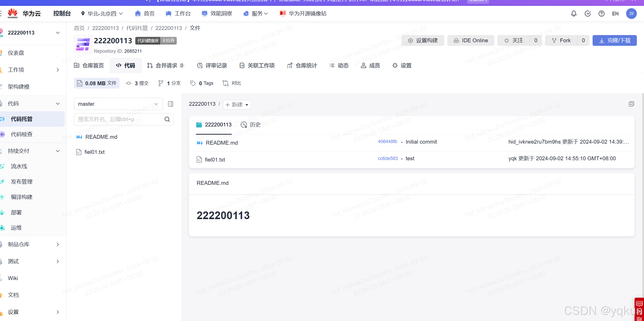The width and height of the screenshot is (644, 321).
Task: Star the repository with 关注 button
Action: [513, 40]
